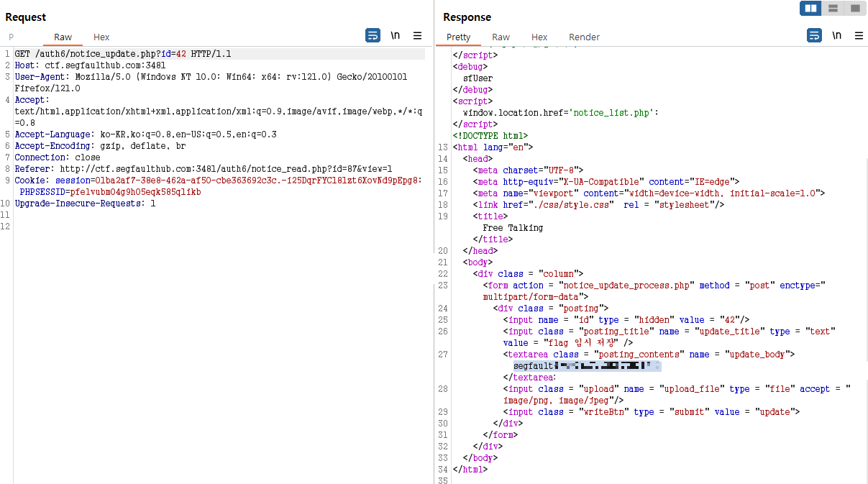The image size is (868, 484).
Task: Open the Request panel hamburger options menu
Action: pos(418,35)
